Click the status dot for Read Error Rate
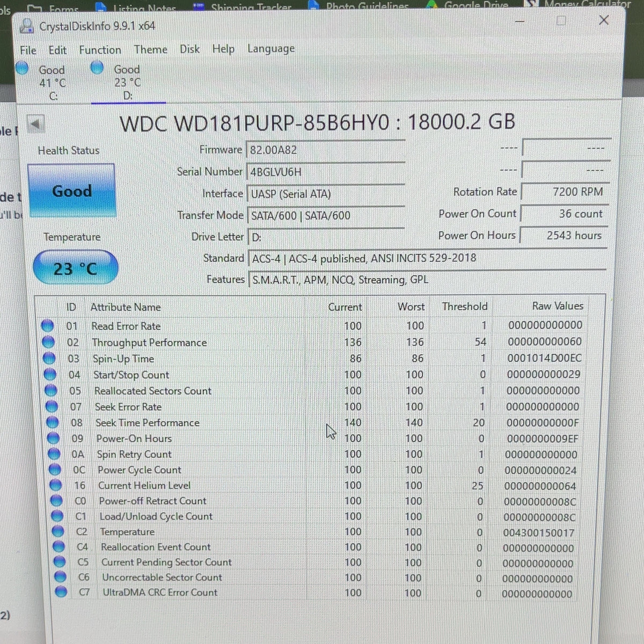 [47, 325]
